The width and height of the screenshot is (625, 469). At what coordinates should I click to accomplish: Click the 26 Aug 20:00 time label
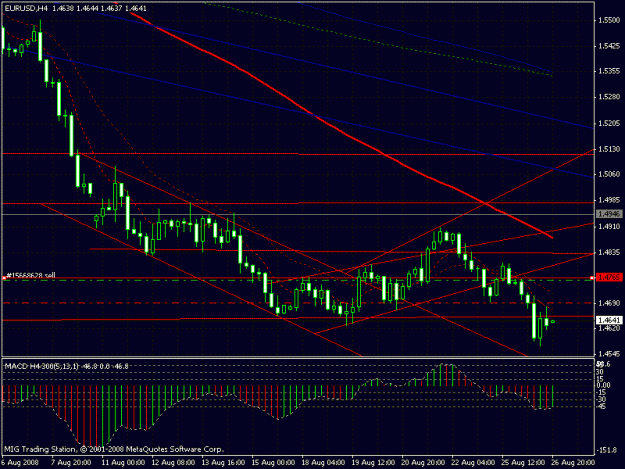[x=573, y=462]
